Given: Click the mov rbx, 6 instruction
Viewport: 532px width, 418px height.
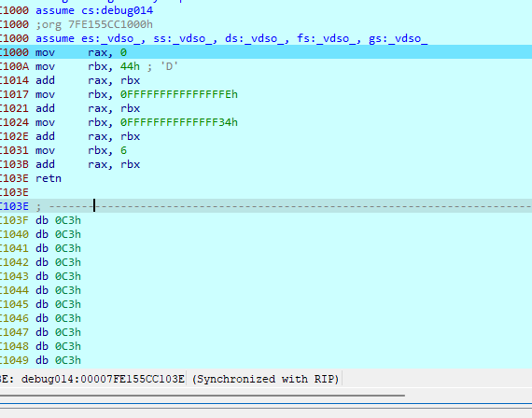Looking at the screenshot, I should click(81, 150).
